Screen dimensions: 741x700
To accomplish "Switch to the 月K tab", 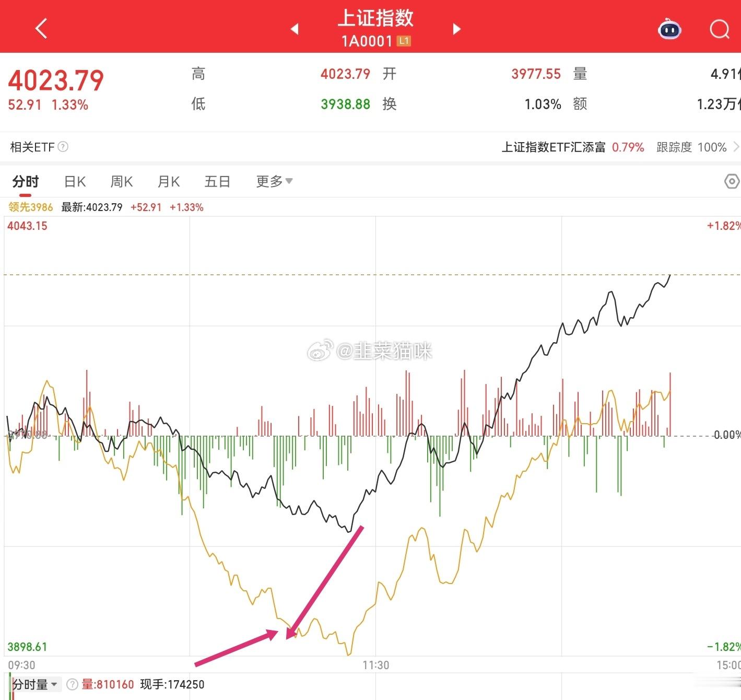I will tap(169, 181).
